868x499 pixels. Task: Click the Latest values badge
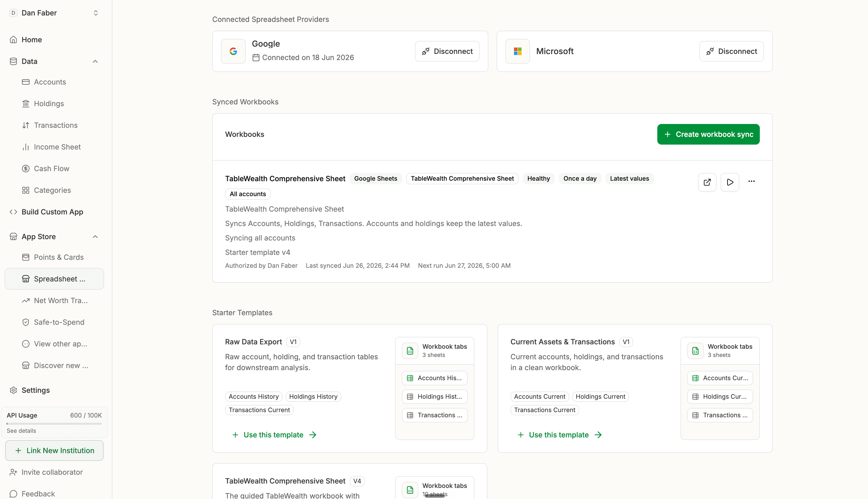(629, 179)
